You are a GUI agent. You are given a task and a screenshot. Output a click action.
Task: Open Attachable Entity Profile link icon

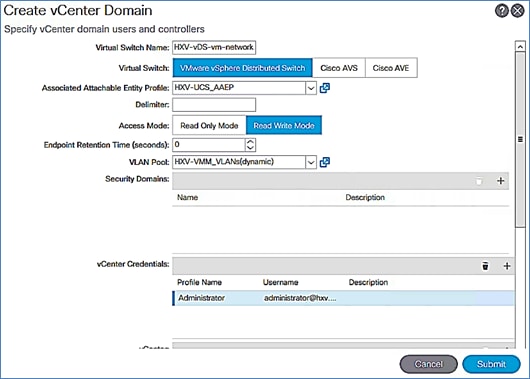[x=324, y=88]
